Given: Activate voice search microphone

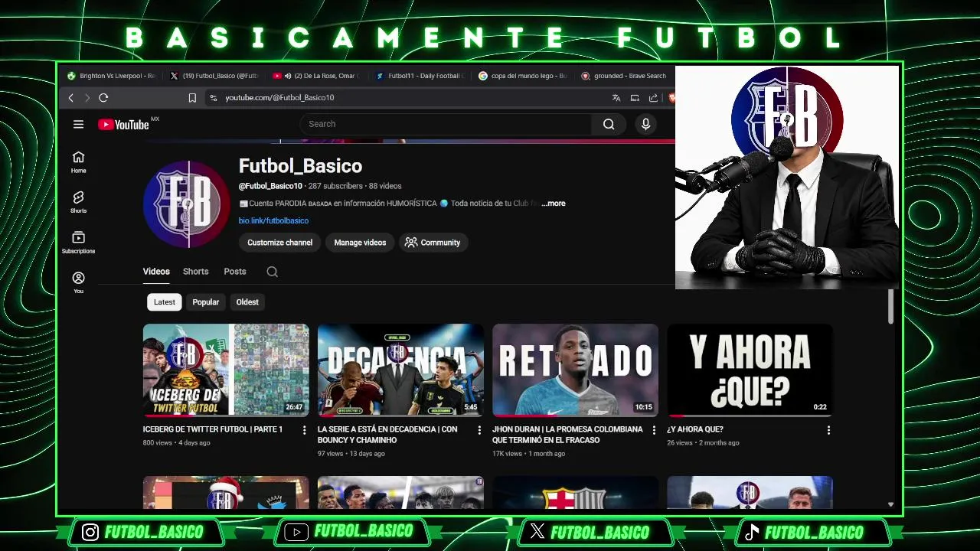Looking at the screenshot, I should (x=645, y=124).
